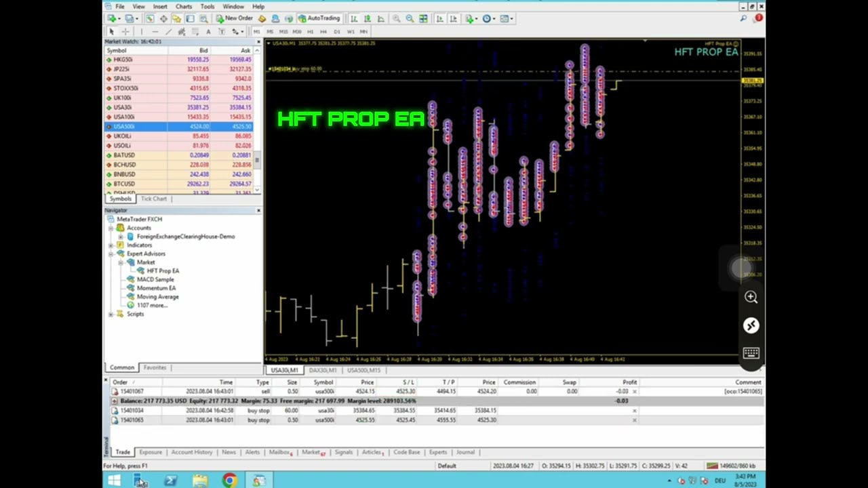Image resolution: width=868 pixels, height=488 pixels.
Task: Switch to the Tick Chart tab
Action: (154, 199)
